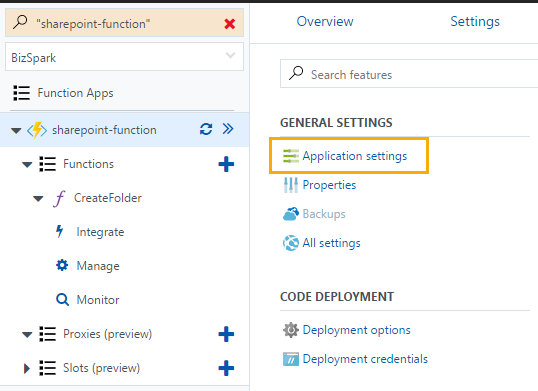The height and width of the screenshot is (391, 538).
Task: Collapse the Functions node
Action: (27, 165)
